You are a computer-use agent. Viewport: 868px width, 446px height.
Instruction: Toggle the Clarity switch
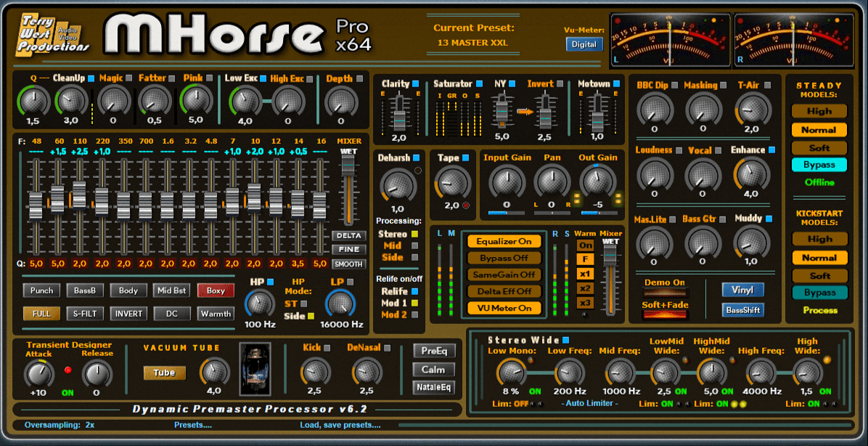click(x=415, y=84)
